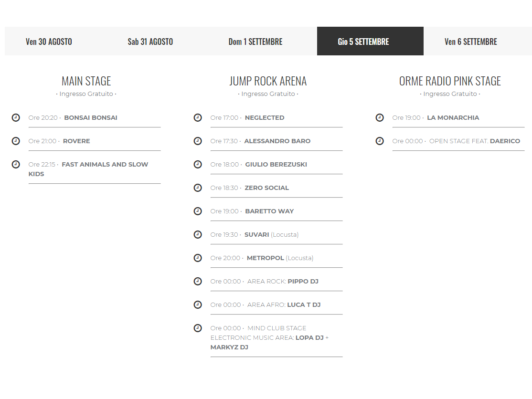Click the clock icon beside Bonsai Bonsai

[x=16, y=117]
